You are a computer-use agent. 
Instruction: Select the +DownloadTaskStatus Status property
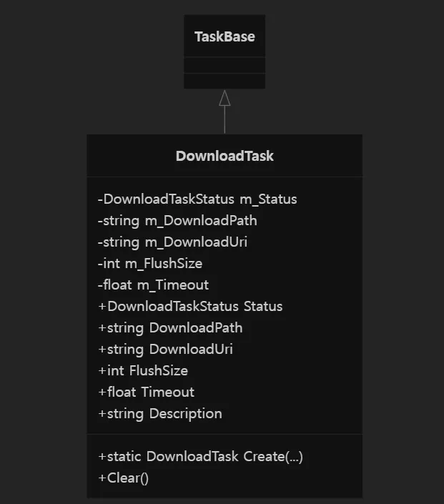(190, 306)
